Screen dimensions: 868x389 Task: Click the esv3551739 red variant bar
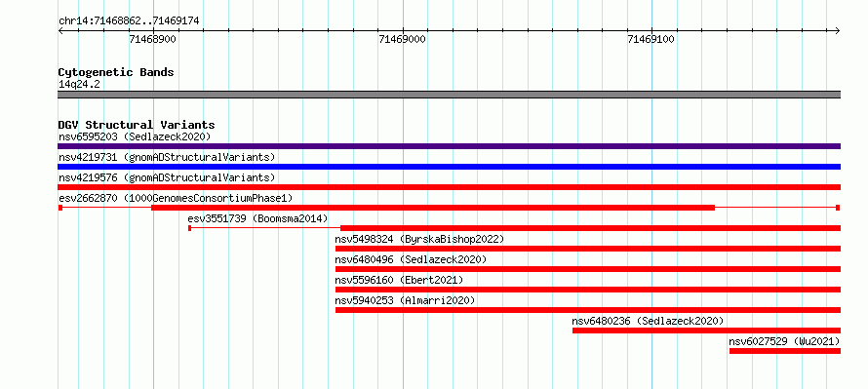590,228
